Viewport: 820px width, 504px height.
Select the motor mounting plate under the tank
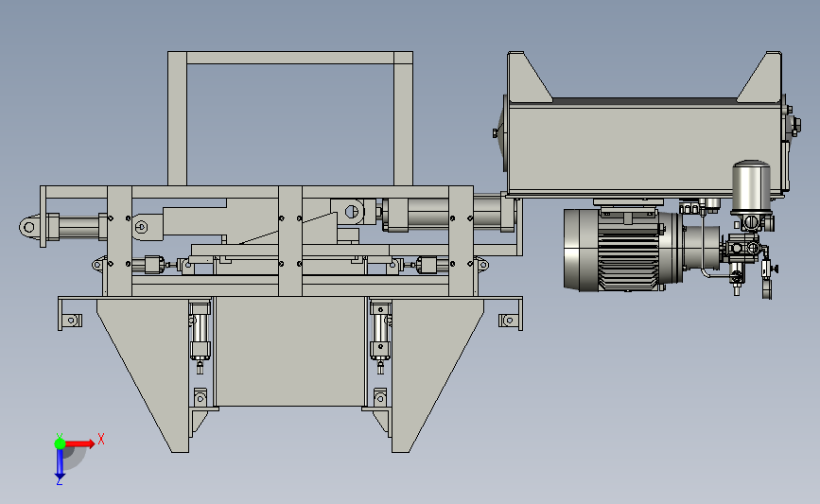(x=629, y=201)
